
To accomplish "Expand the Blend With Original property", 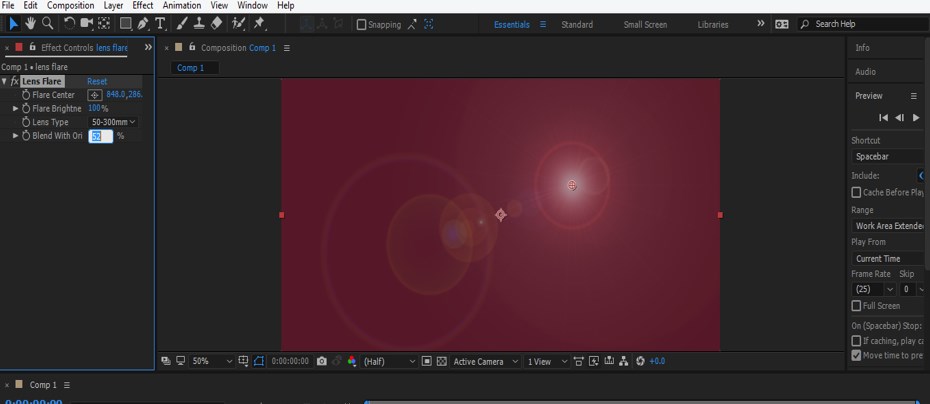I will (x=16, y=136).
